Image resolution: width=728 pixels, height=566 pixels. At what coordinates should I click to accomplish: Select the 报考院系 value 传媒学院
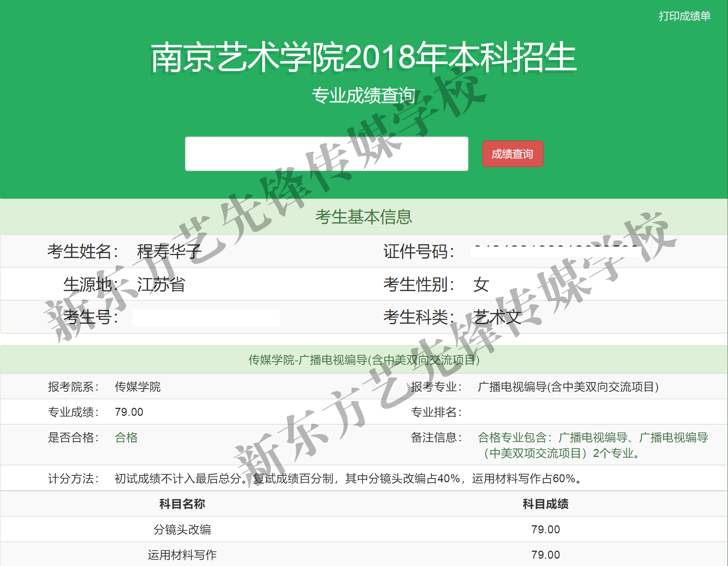coord(138,387)
